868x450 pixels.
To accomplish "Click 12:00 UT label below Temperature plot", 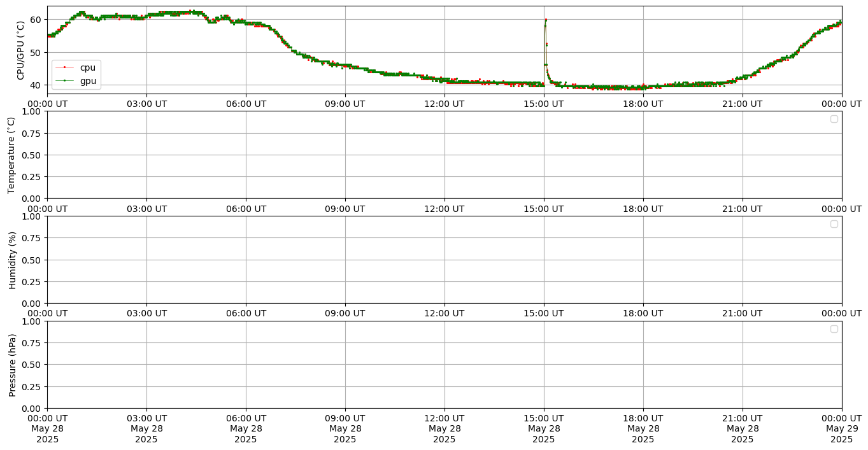I will point(445,208).
